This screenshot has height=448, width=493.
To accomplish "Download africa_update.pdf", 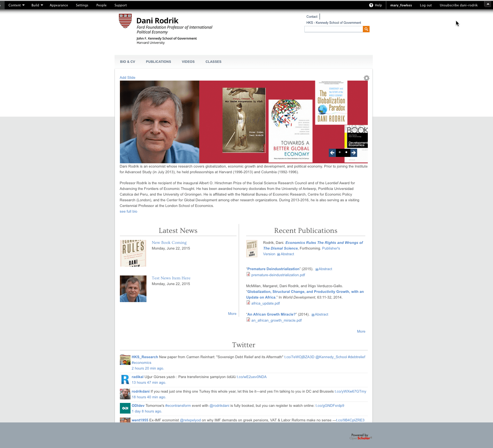I will tap(266, 304).
